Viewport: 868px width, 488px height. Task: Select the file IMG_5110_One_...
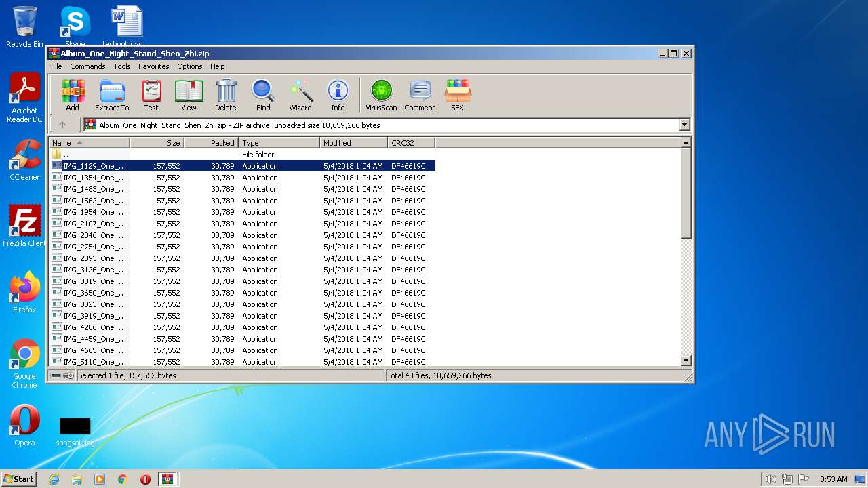click(242, 362)
